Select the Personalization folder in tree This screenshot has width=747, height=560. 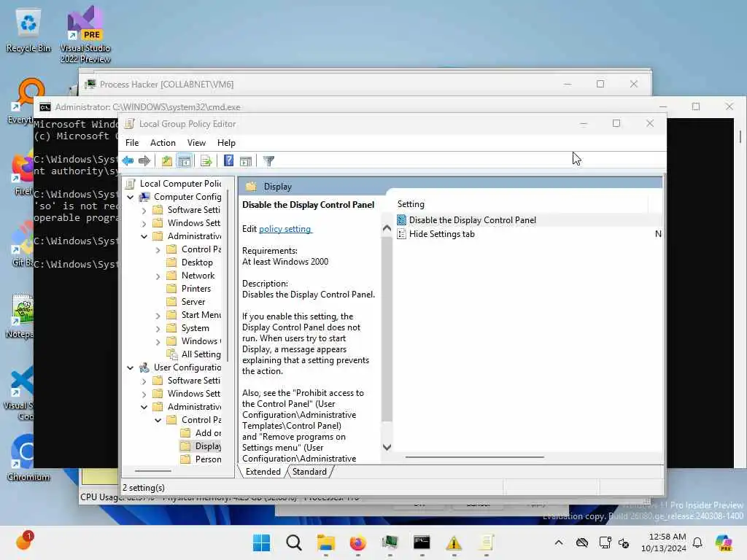[208, 459]
